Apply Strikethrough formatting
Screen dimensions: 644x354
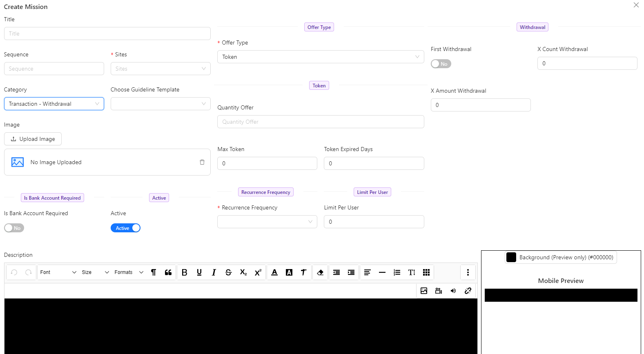point(228,272)
